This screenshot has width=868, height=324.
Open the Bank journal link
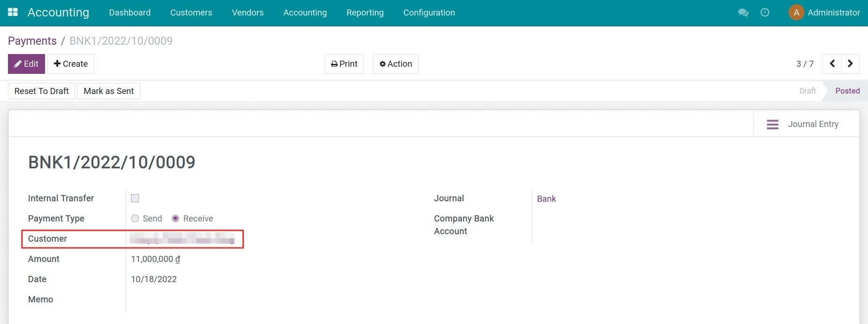tap(546, 199)
